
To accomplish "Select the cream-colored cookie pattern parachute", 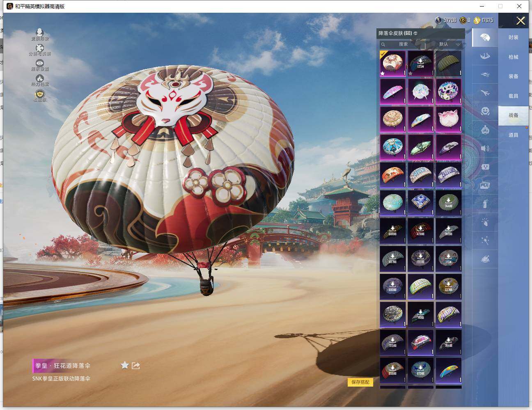I will tap(393, 119).
